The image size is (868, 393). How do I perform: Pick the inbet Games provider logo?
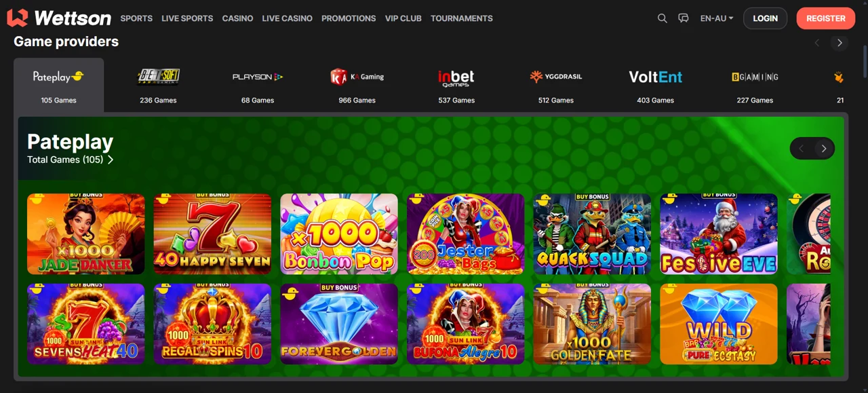[x=456, y=78]
